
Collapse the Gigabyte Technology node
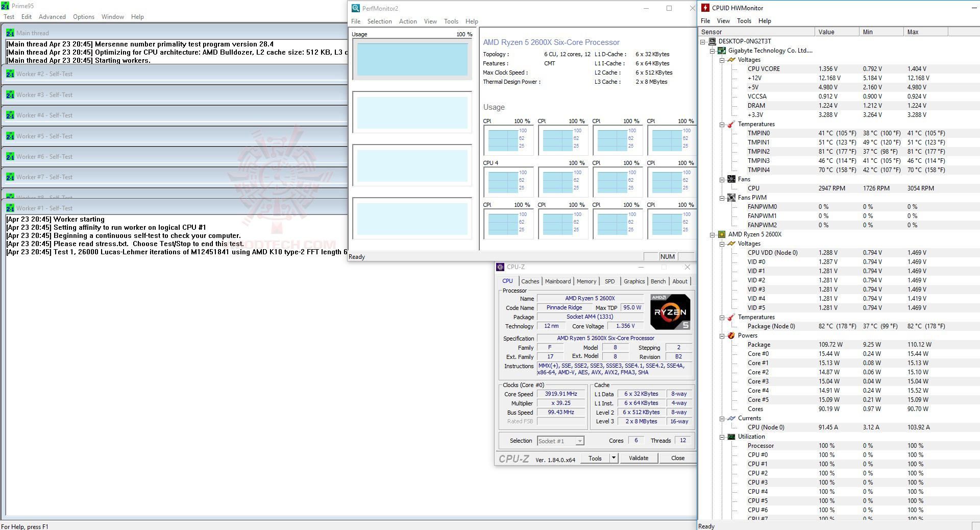pos(713,51)
